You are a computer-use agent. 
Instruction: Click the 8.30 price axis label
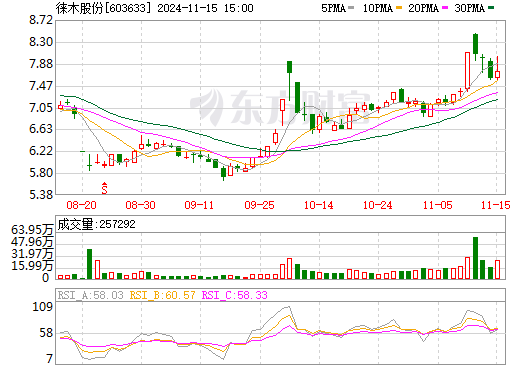[x=41, y=42]
